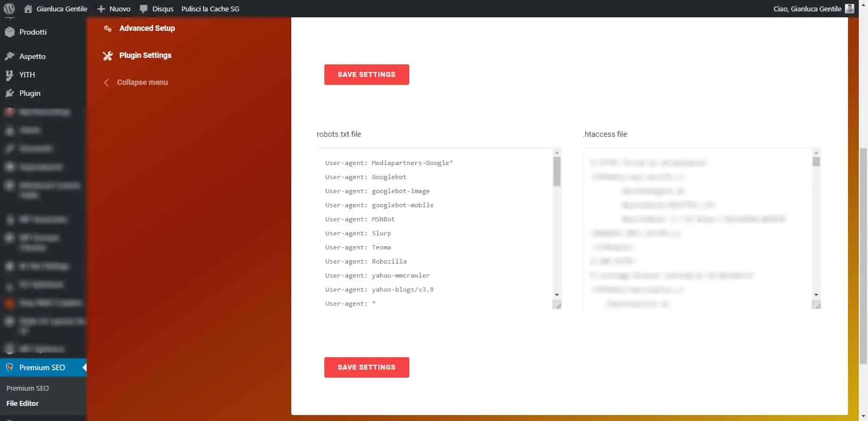Screen dimensions: 868x421
Task: Click the robots.txt scrollbar thumb
Action: point(557,172)
